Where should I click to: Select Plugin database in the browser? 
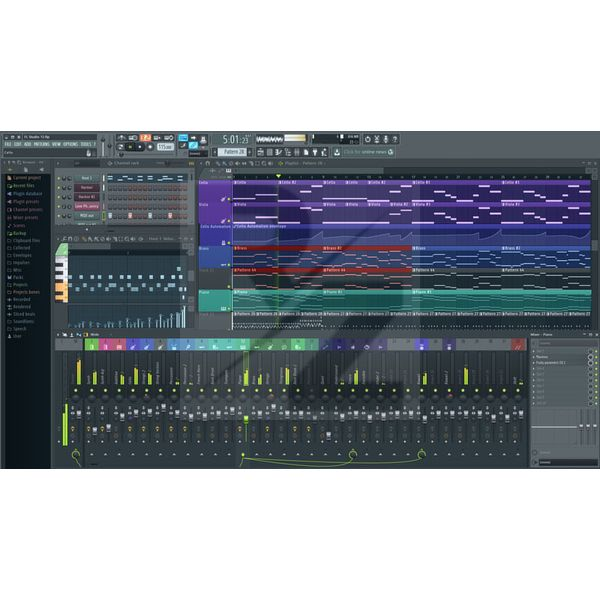tap(24, 194)
